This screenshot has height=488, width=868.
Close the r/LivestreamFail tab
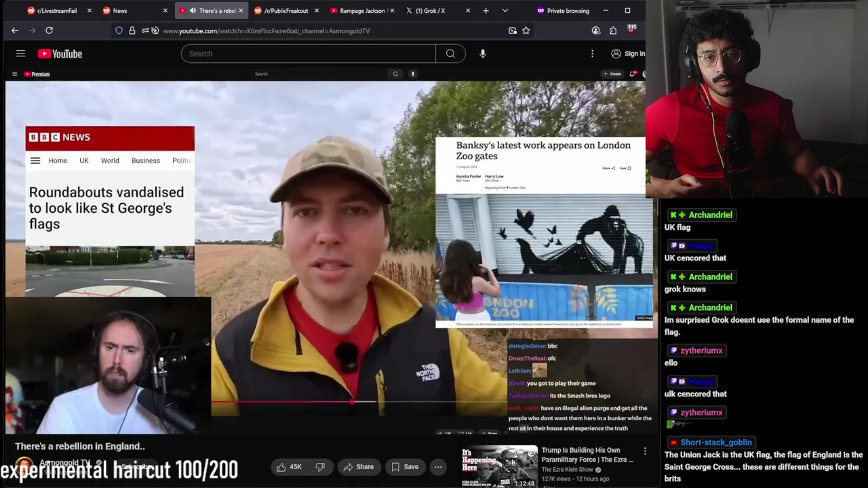(x=89, y=11)
